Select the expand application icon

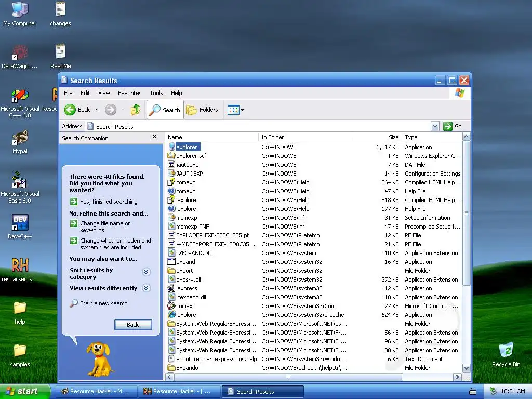coord(171,262)
